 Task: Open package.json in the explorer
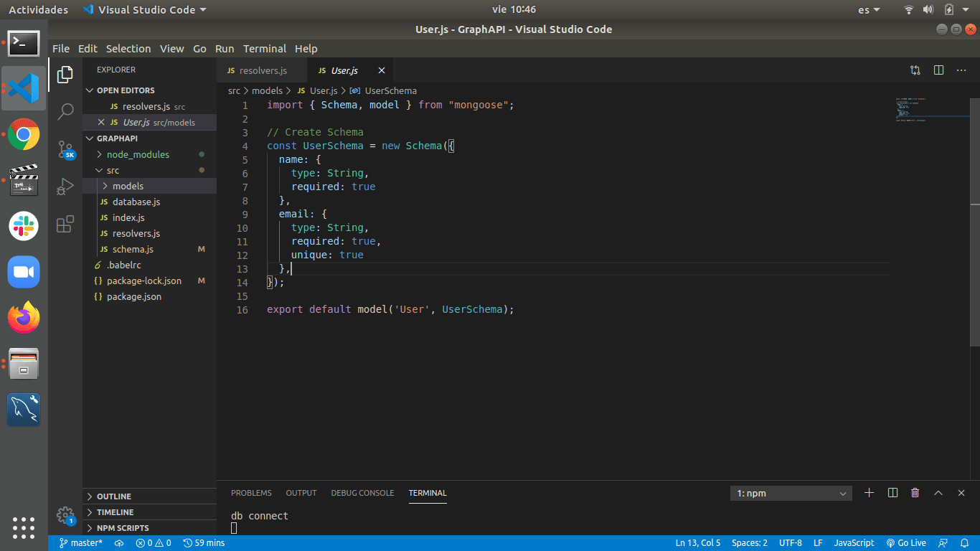150,296
